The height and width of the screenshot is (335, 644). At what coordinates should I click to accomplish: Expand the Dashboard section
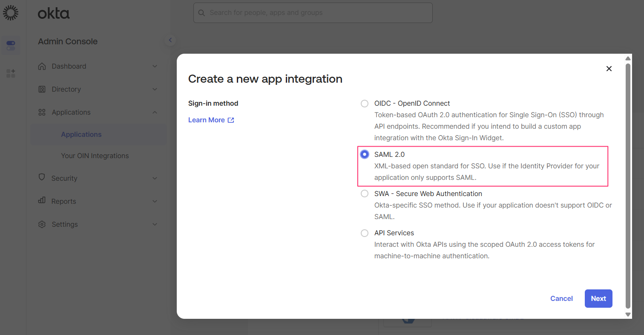pyautogui.click(x=155, y=66)
